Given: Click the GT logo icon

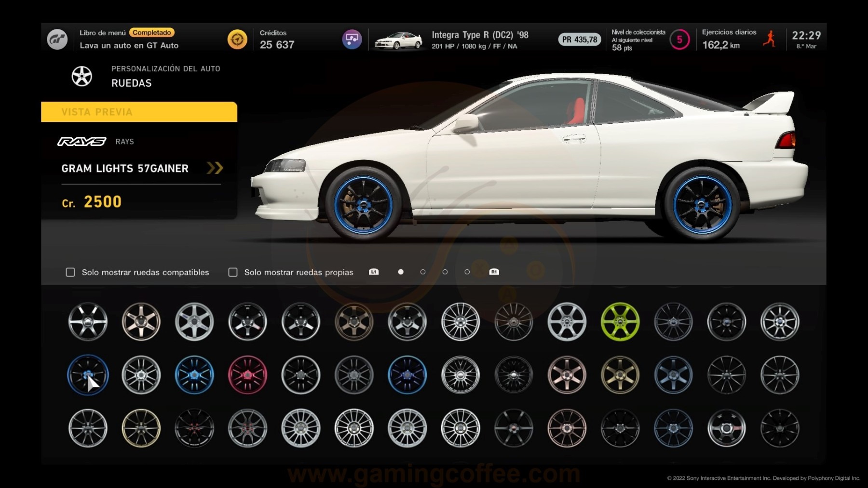Looking at the screenshot, I should coord(57,39).
